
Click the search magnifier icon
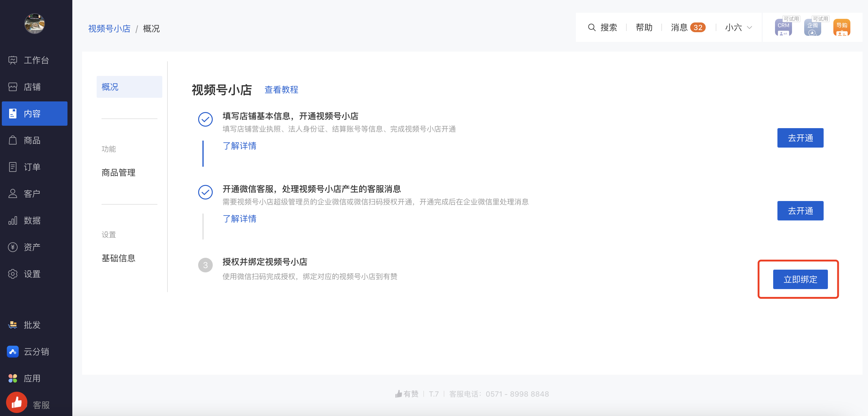[x=592, y=27]
